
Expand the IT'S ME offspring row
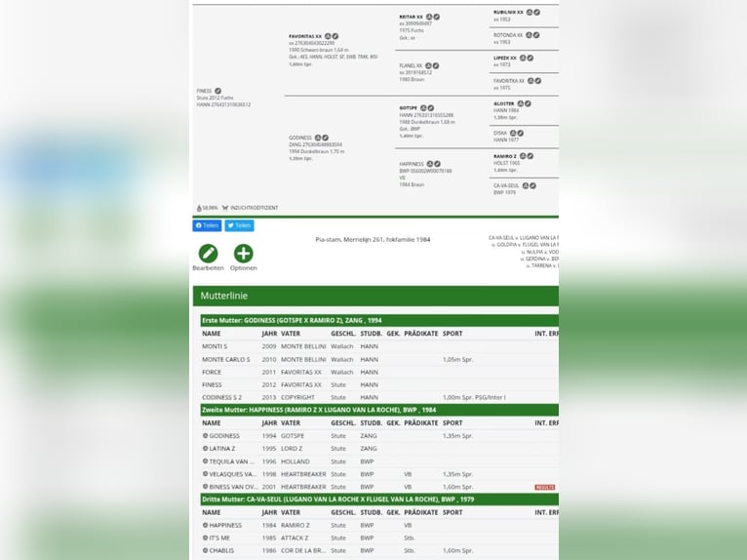pyautogui.click(x=205, y=538)
